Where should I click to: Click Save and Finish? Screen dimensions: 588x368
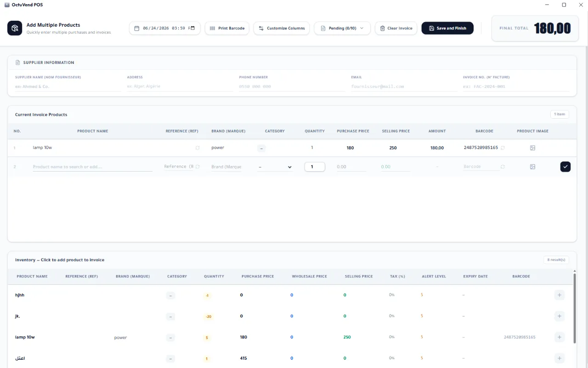(x=447, y=28)
